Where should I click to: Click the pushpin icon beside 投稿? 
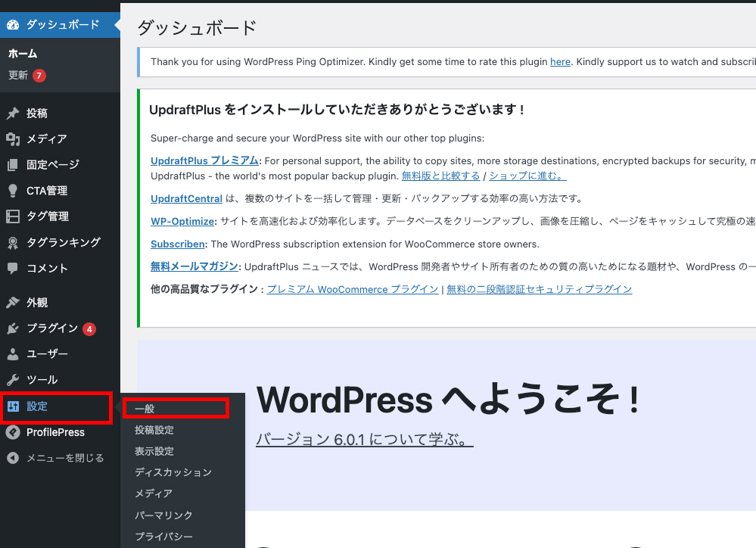click(13, 114)
